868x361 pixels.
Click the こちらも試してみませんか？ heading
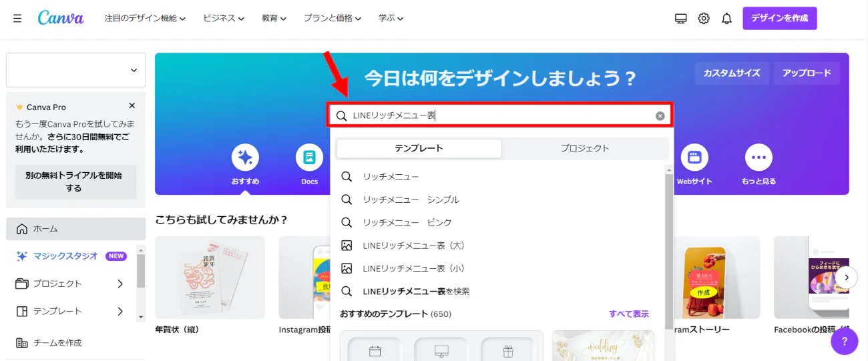click(221, 220)
